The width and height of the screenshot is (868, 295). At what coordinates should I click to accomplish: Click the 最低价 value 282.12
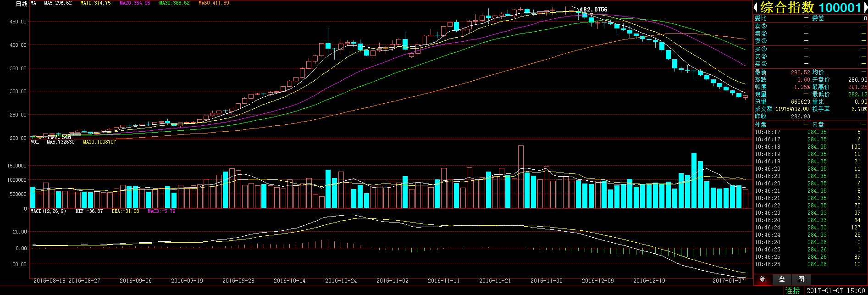point(858,95)
